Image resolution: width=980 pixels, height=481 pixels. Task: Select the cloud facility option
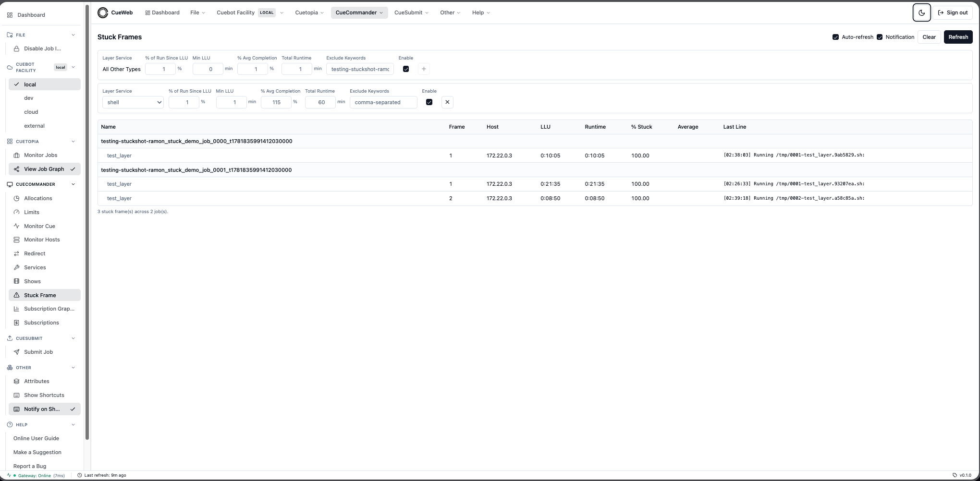pos(45,112)
